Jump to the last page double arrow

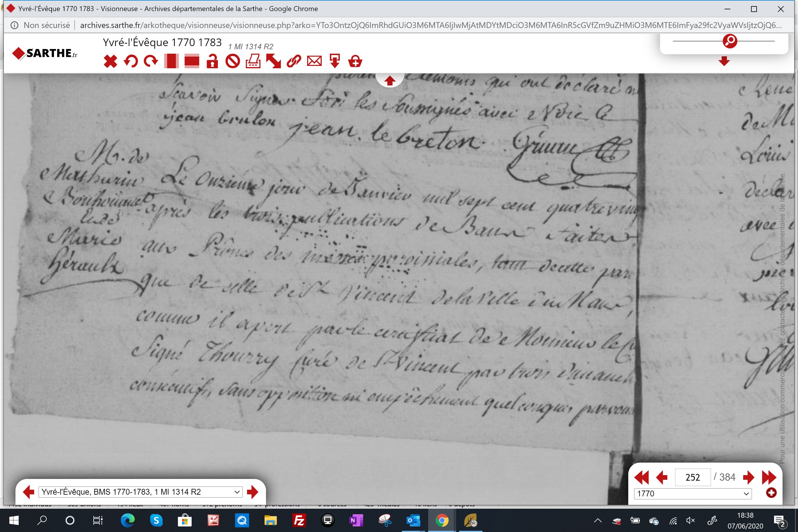pyautogui.click(x=769, y=477)
